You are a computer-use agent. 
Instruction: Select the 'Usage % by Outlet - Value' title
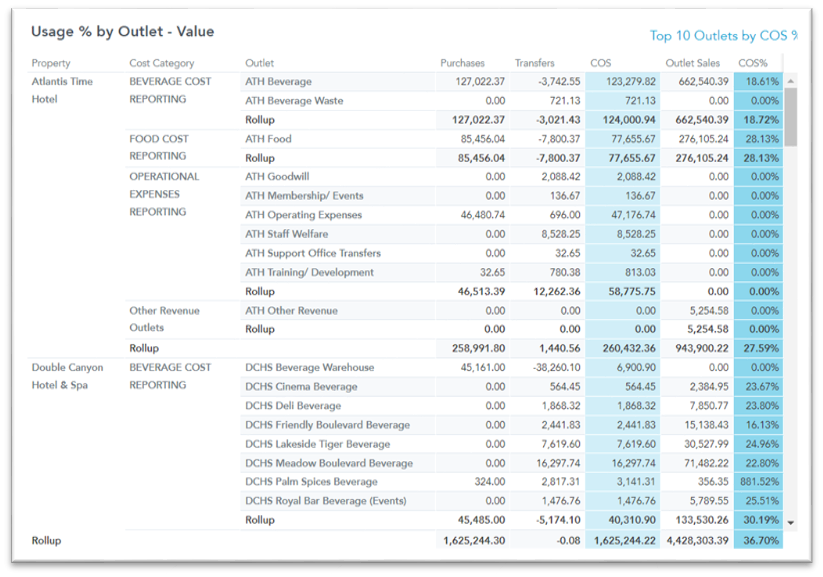point(123,32)
